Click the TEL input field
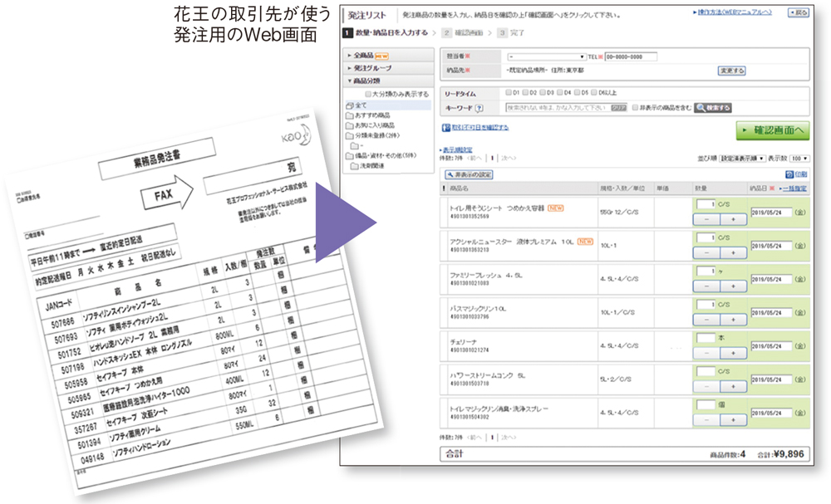This screenshot has width=831, height=504. [x=632, y=56]
